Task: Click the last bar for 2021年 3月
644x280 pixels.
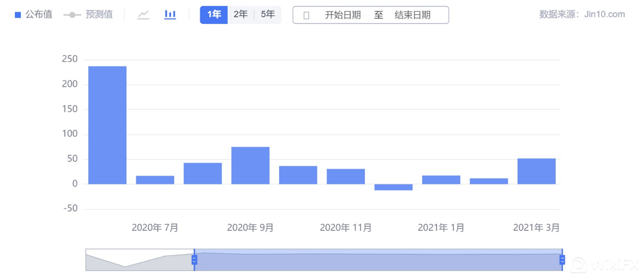Action: tap(536, 171)
